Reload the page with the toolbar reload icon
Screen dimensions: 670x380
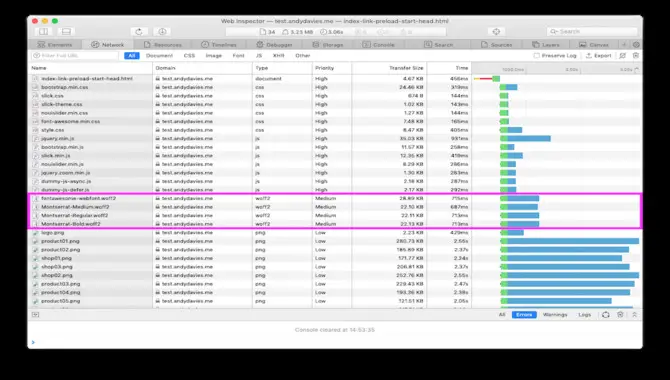point(139,32)
